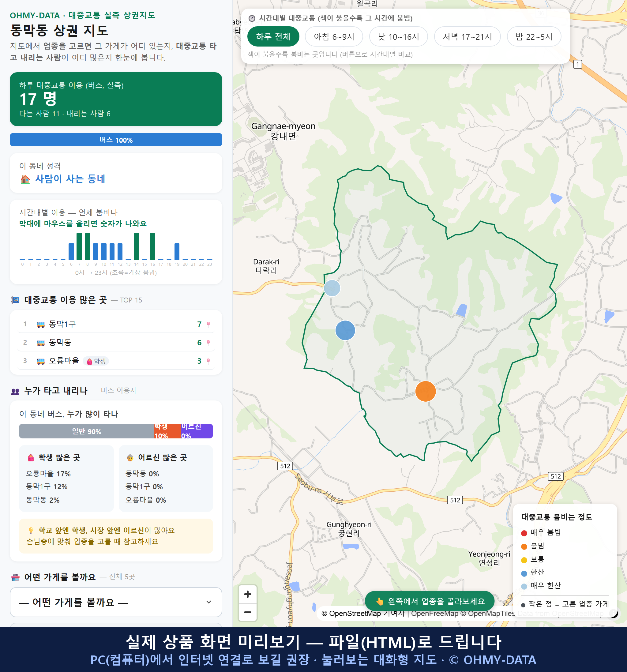Click the Yeonjeong-ri 연정리 map label
The width and height of the screenshot is (627, 672).
coord(489,558)
